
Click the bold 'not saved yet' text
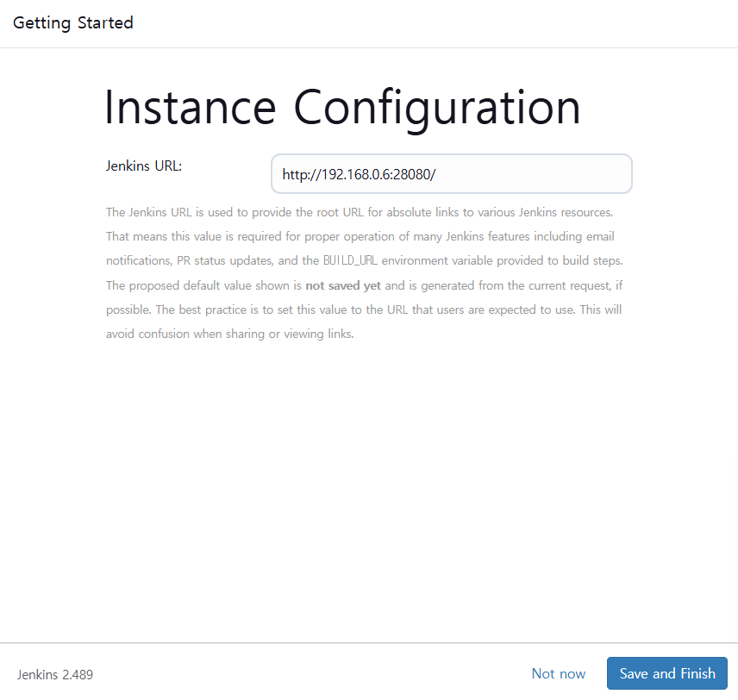pos(343,285)
